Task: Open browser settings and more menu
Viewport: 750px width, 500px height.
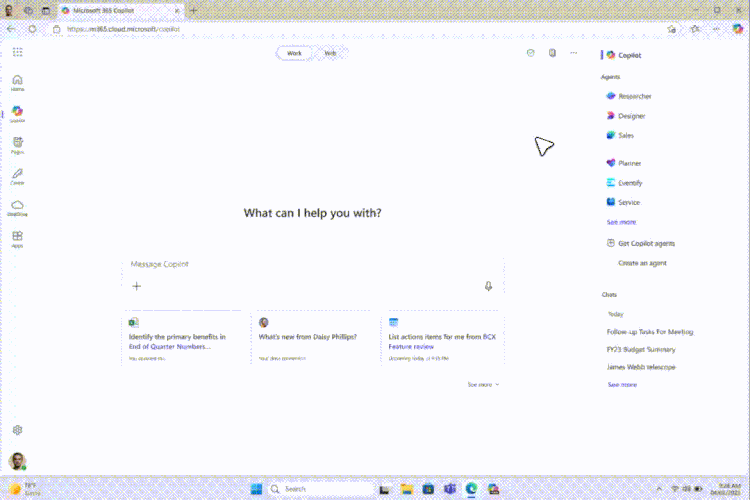Action: pyautogui.click(x=716, y=29)
